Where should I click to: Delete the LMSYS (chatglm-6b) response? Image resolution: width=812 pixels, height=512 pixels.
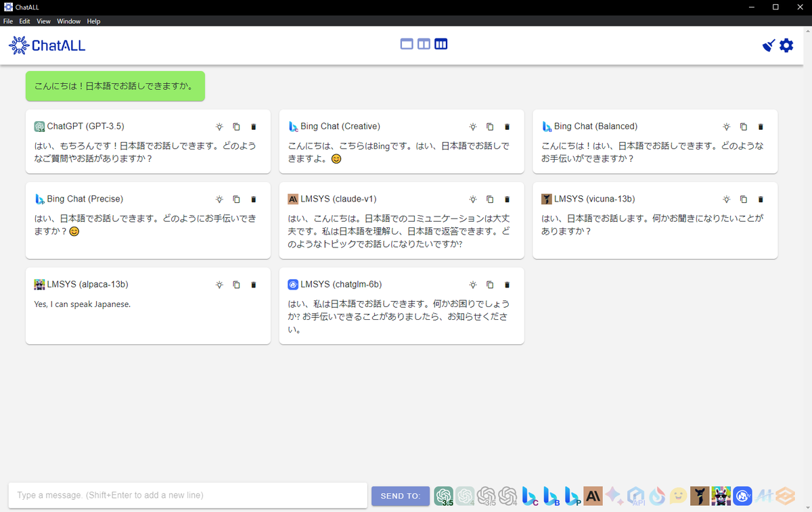point(507,285)
